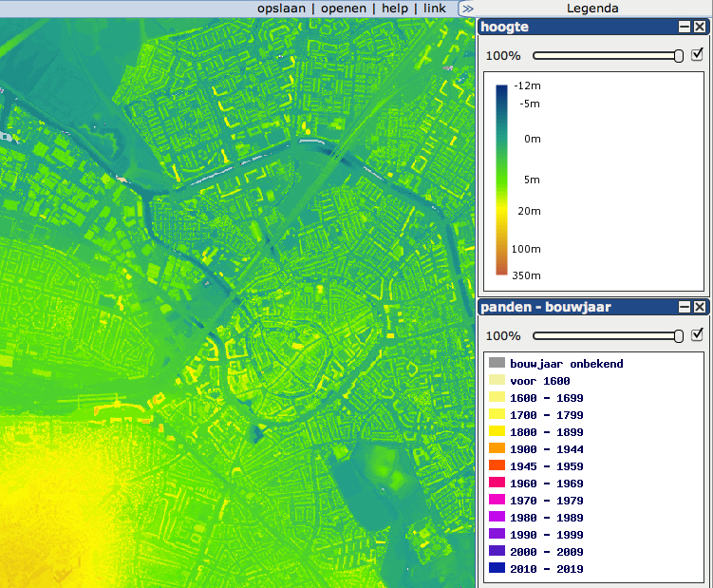Click the 1970 - 1979 legend label
713x588 pixels.
pos(547,501)
